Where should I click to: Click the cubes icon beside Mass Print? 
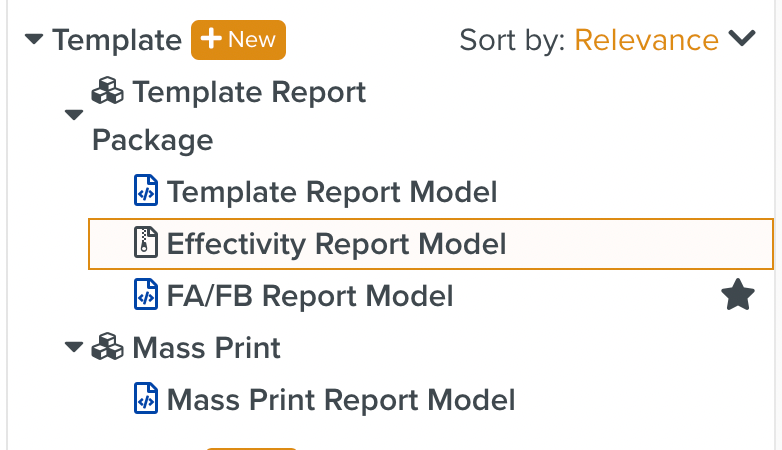pyautogui.click(x=108, y=348)
